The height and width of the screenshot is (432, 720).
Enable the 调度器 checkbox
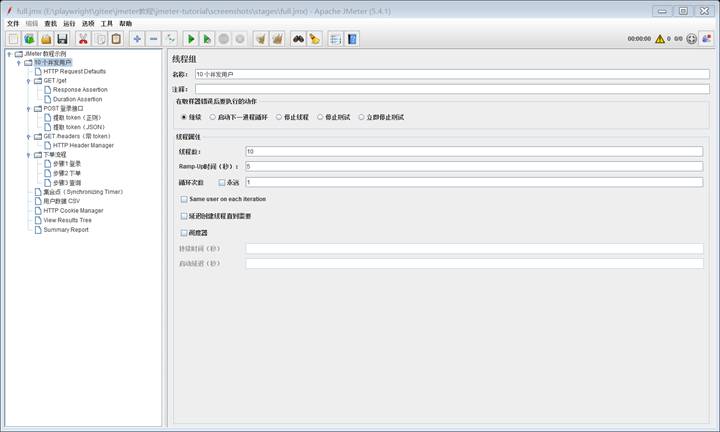184,233
